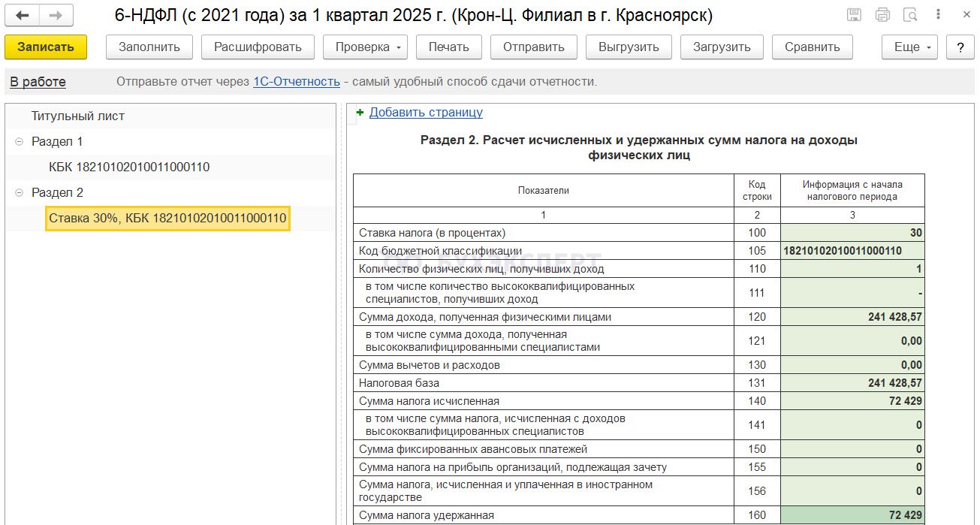Collapse the Раздел 2 tree node
This screenshot has height=525, width=980.
coord(18,192)
